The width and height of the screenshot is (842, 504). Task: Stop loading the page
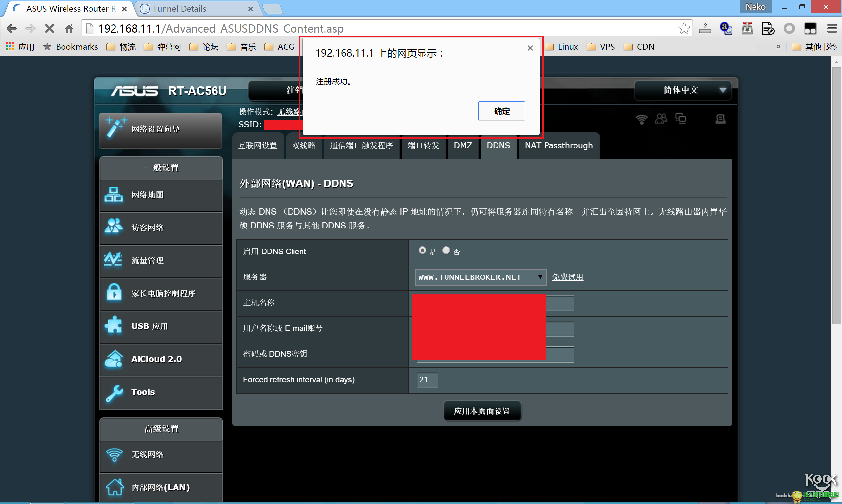pos(50,29)
